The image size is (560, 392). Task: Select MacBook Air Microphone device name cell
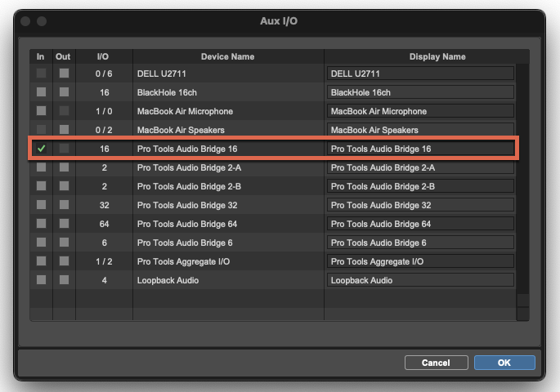point(228,111)
